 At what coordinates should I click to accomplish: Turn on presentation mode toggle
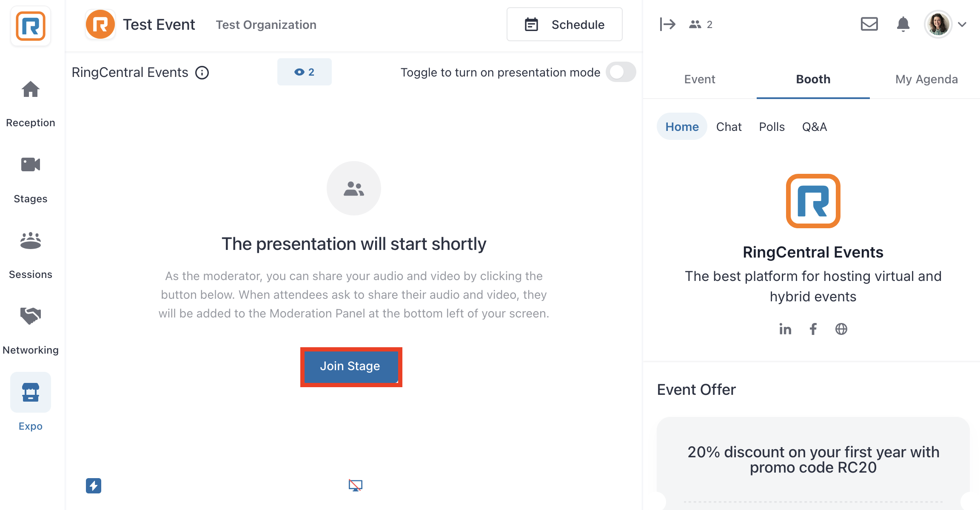click(621, 72)
